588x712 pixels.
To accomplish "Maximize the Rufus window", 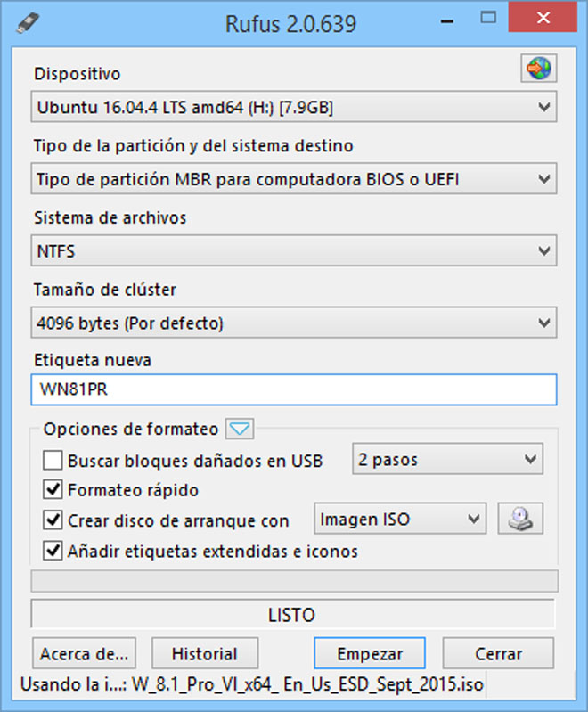I will pyautogui.click(x=488, y=18).
